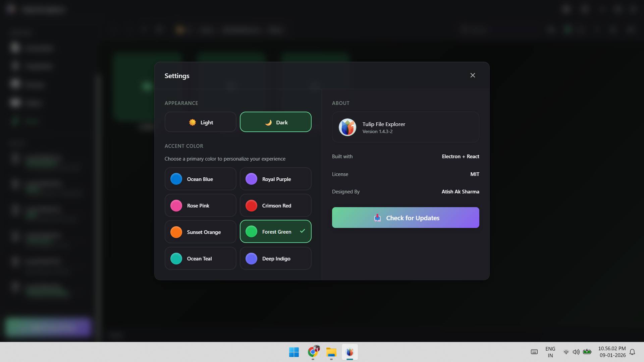Open File Explorer from the taskbar

click(x=331, y=352)
